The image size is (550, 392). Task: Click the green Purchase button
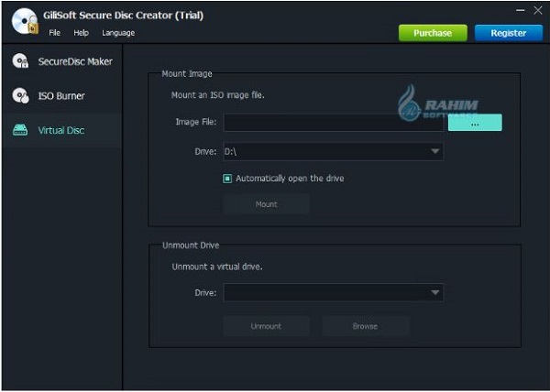pos(433,33)
